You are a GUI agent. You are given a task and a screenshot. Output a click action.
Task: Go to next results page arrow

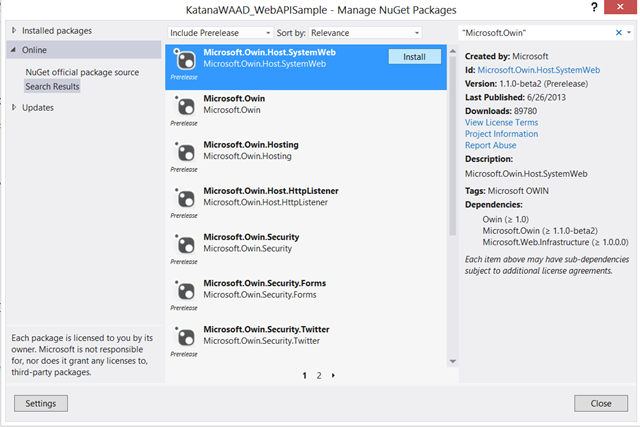pyautogui.click(x=333, y=375)
